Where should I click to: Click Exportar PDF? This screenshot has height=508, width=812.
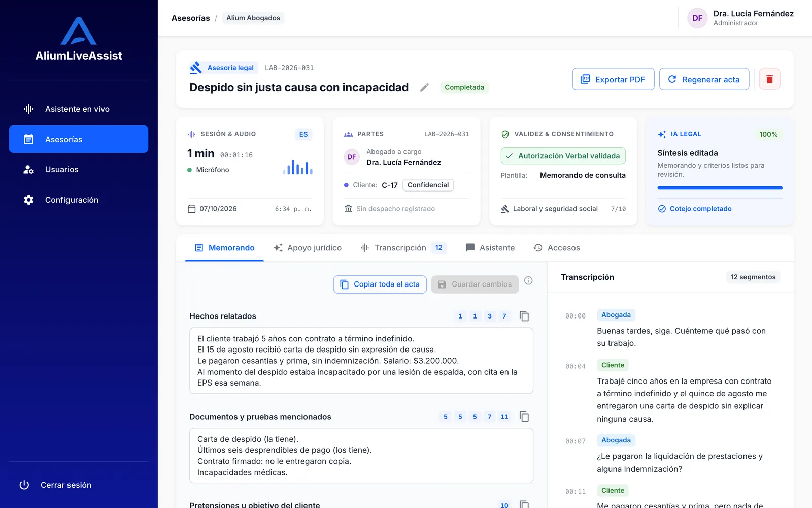coord(613,79)
